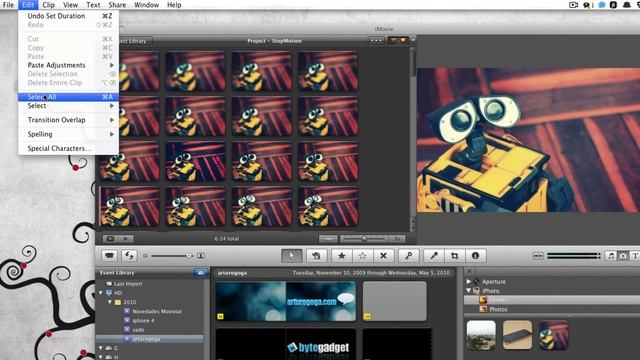Select the arturogoga.com event clip
640x360 pixels.
(x=286, y=301)
